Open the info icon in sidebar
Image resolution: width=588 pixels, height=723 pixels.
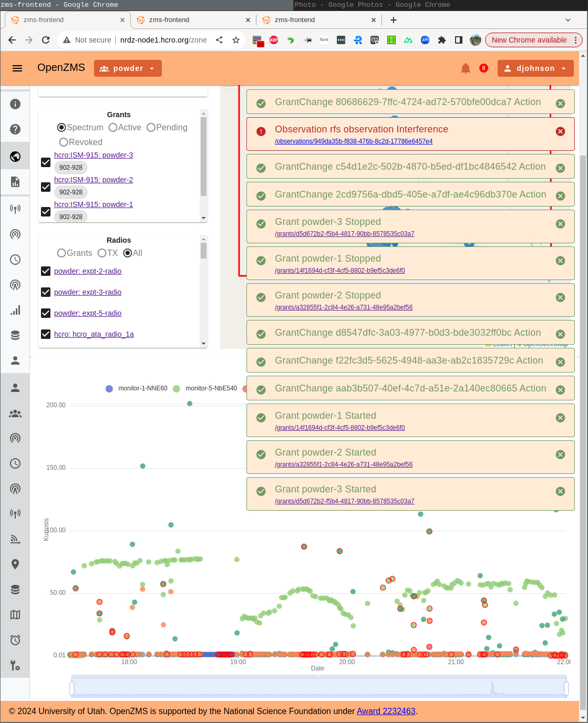point(15,104)
